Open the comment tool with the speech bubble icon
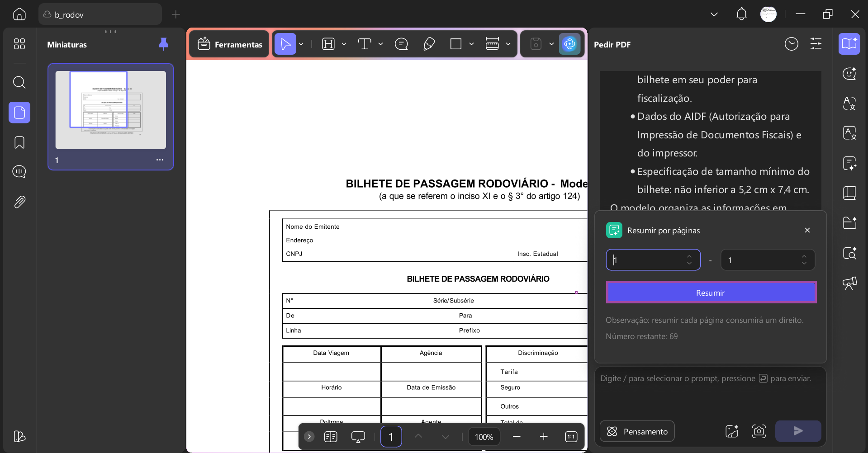868x453 pixels. (x=402, y=44)
